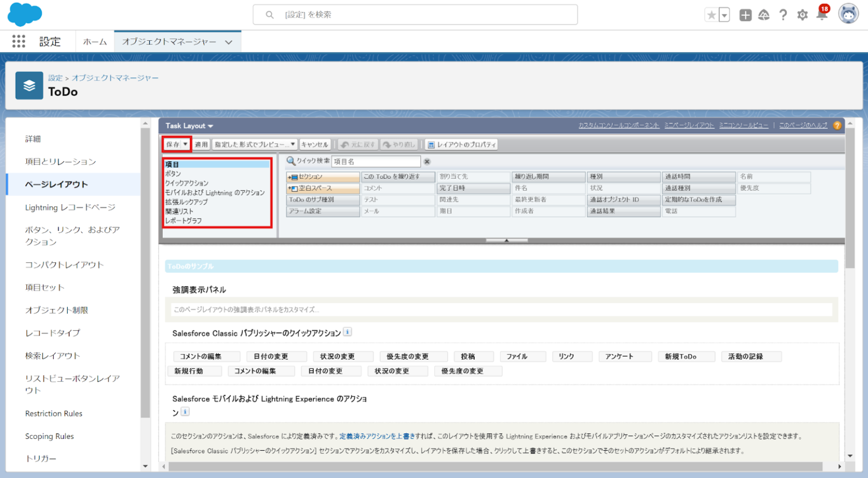868x478 pixels.
Task: Click the Salesforce cloud logo
Action: click(x=24, y=14)
